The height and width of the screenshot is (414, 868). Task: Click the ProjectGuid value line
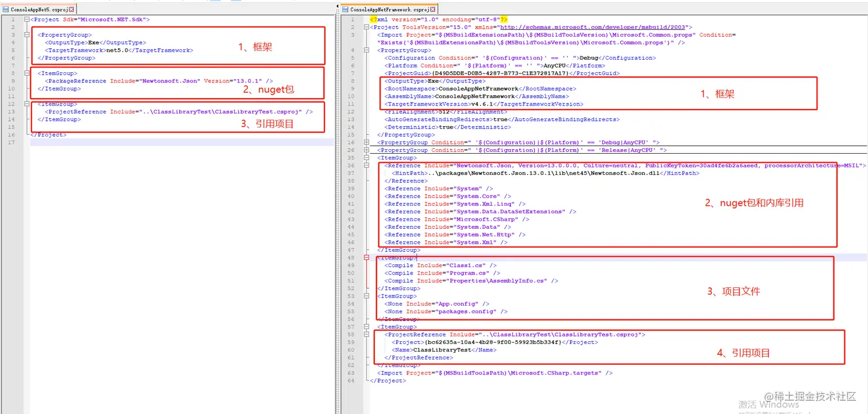pos(502,73)
